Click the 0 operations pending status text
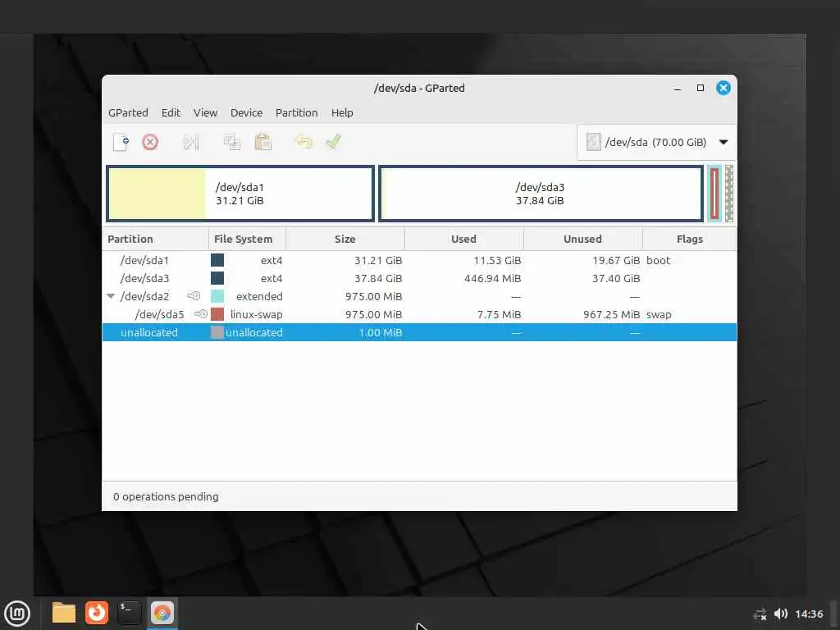840x630 pixels. [x=166, y=497]
